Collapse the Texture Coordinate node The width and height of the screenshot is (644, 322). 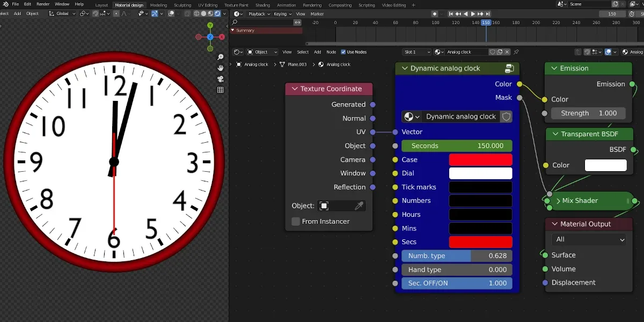click(295, 89)
